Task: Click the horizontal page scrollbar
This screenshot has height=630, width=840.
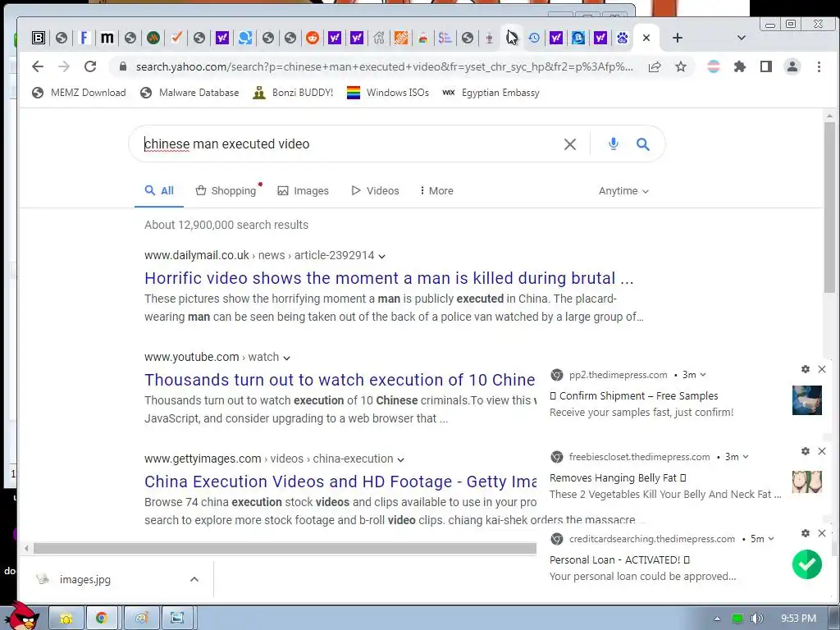Action: pos(285,548)
